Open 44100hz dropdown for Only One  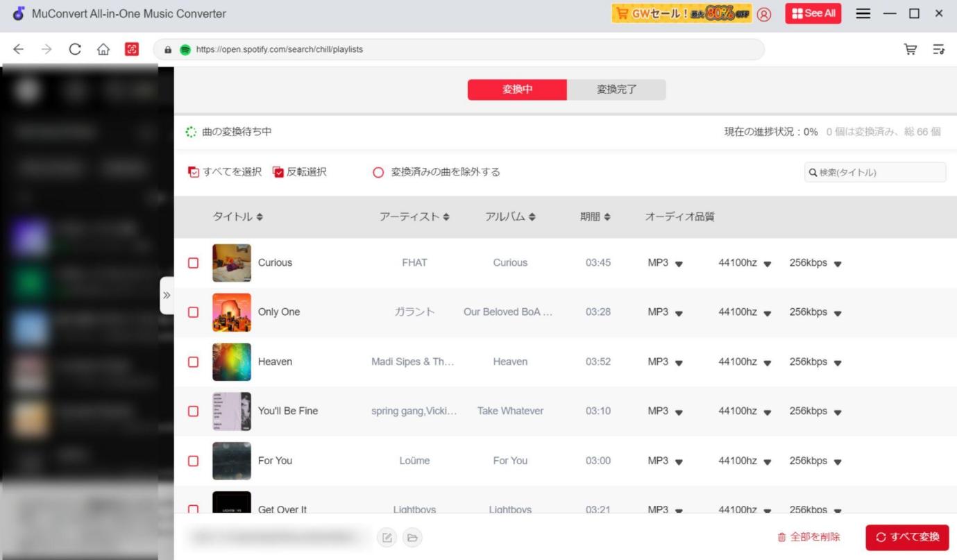[x=745, y=312]
